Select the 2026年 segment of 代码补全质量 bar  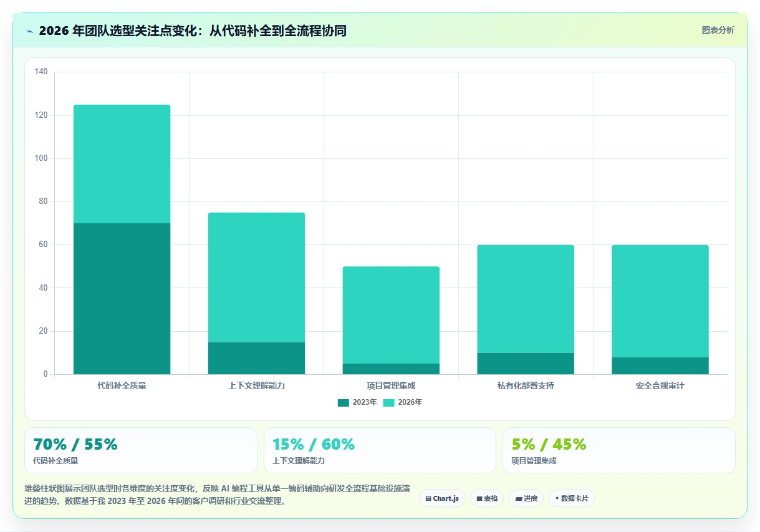tap(122, 164)
